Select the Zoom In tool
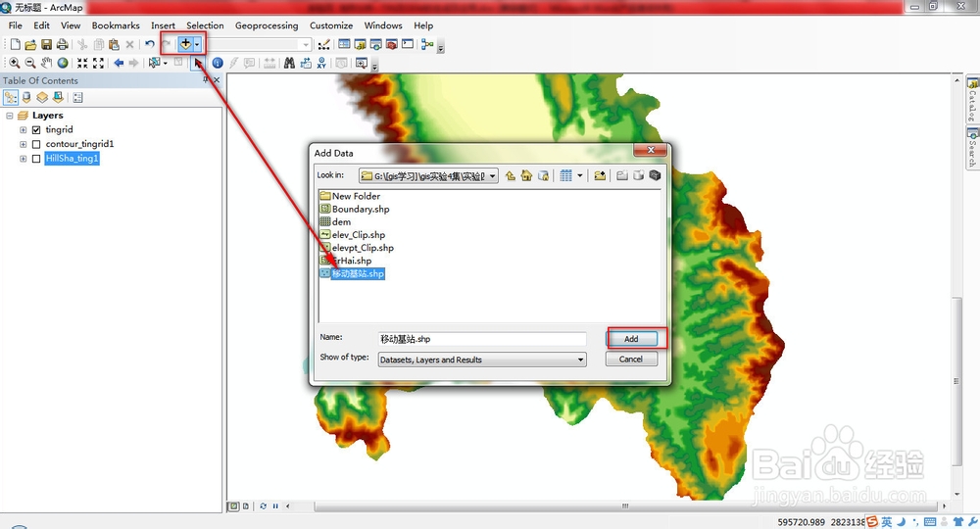Image resolution: width=980 pixels, height=529 pixels. click(14, 63)
